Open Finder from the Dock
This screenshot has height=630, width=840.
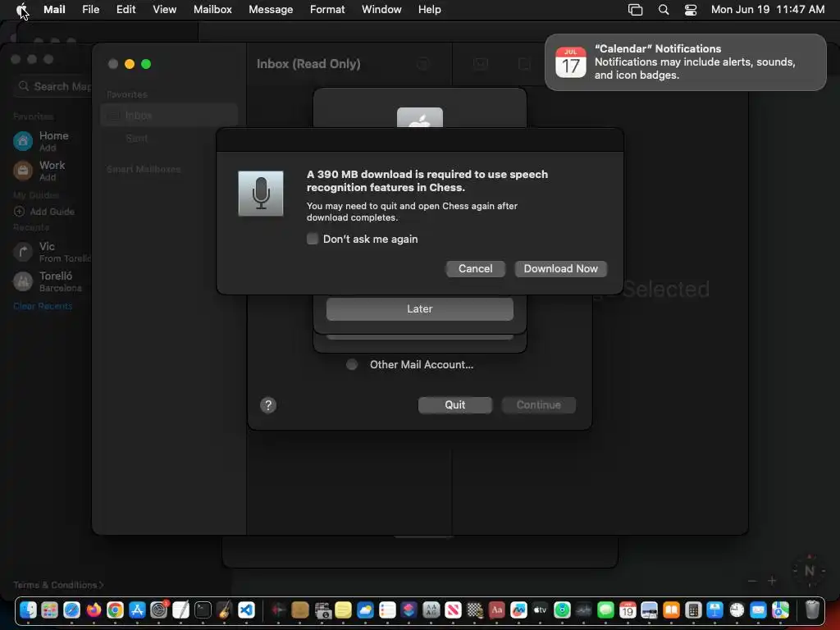(28, 609)
